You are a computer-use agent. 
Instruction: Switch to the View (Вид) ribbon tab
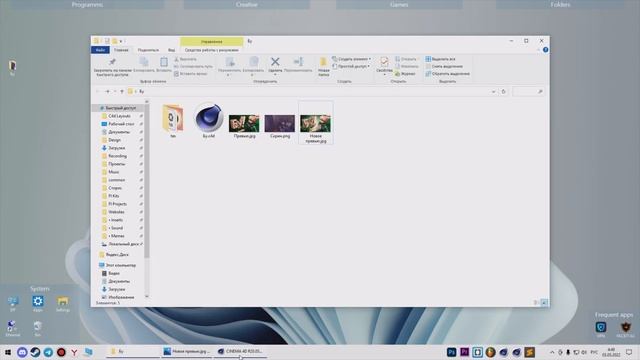click(x=171, y=50)
